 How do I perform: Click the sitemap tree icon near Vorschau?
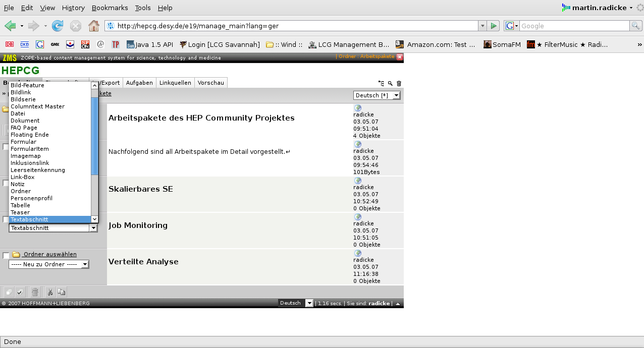381,83
